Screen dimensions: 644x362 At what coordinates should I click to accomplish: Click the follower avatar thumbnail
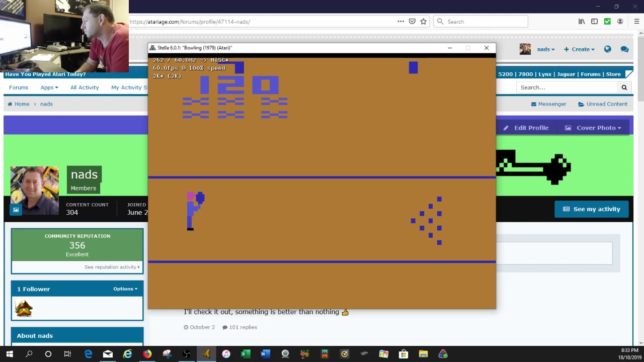tap(24, 309)
